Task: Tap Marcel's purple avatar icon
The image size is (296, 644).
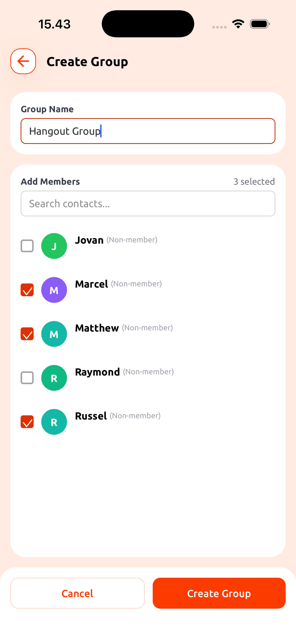Action: point(54,290)
